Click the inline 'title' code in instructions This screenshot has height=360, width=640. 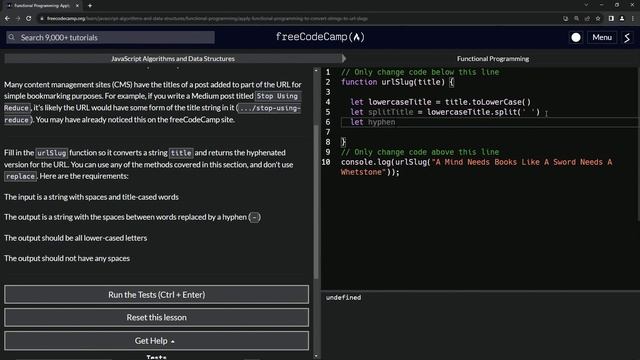[x=181, y=153]
